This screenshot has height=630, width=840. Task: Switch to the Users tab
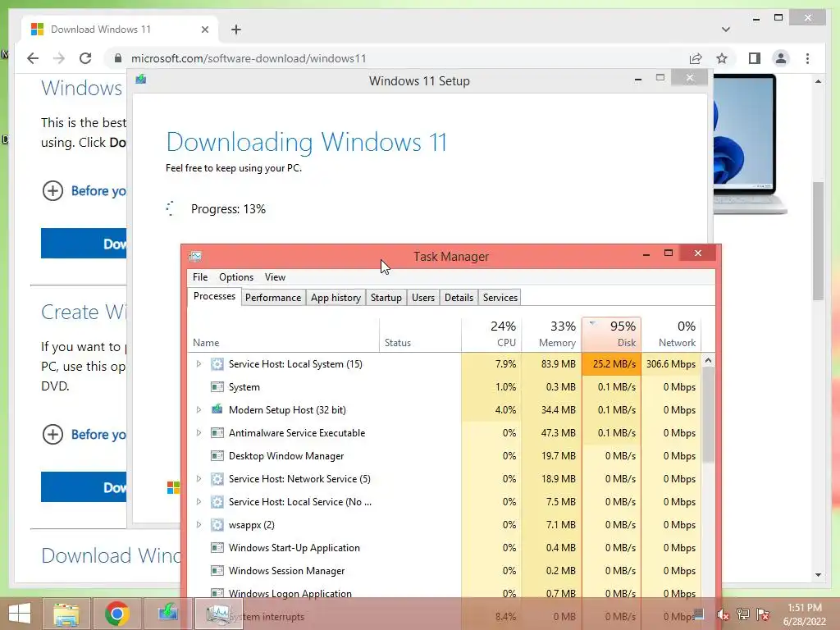[423, 297]
